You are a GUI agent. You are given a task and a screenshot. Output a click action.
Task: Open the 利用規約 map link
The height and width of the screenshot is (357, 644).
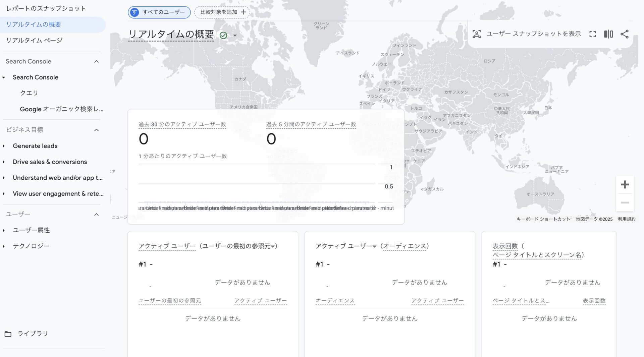(x=626, y=219)
